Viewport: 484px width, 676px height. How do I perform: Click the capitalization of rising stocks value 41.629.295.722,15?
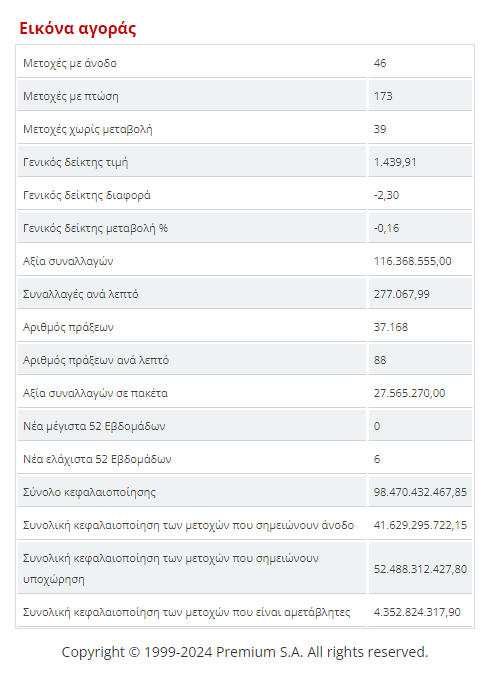420,525
